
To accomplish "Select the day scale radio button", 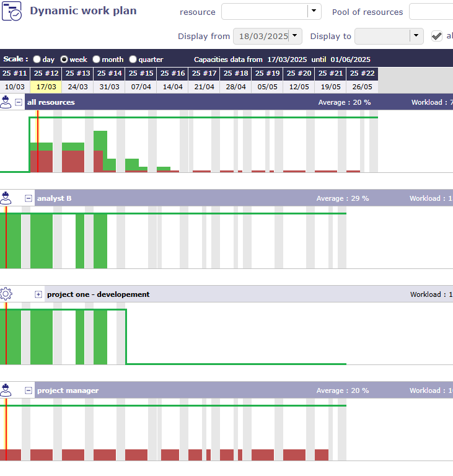I will click(x=37, y=59).
